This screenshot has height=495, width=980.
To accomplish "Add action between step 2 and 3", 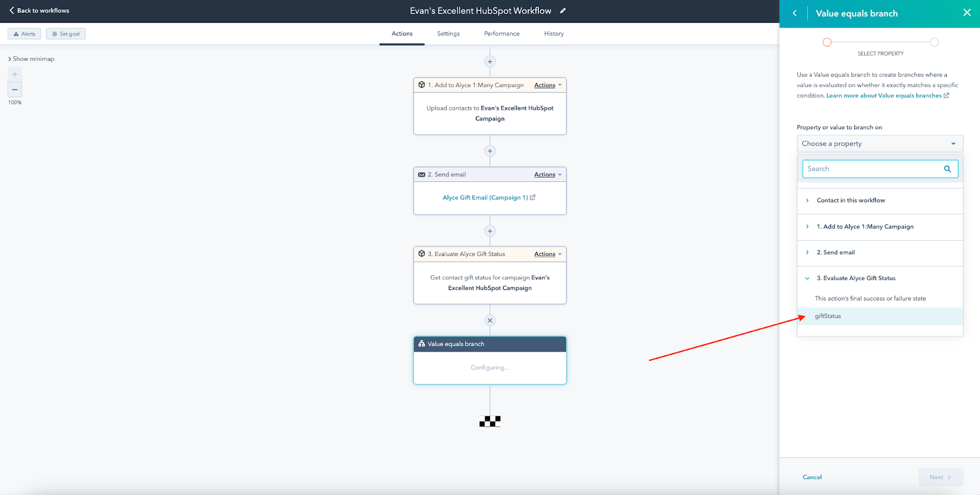I will pyautogui.click(x=490, y=231).
